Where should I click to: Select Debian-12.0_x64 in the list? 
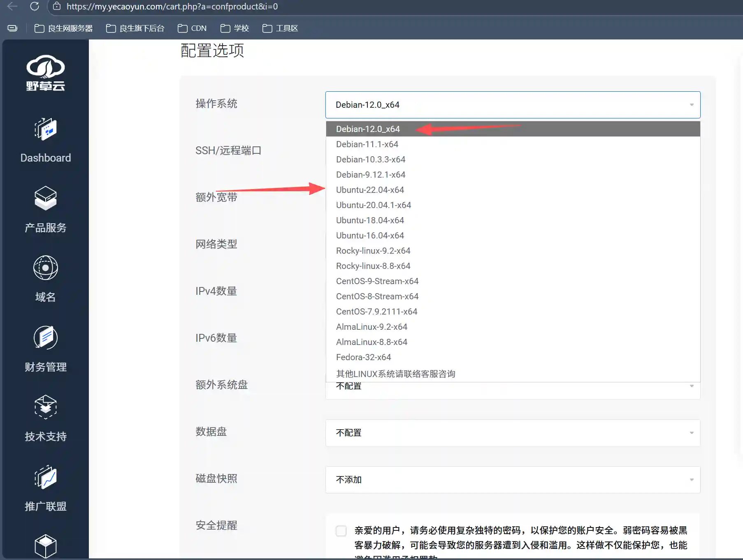(513, 129)
